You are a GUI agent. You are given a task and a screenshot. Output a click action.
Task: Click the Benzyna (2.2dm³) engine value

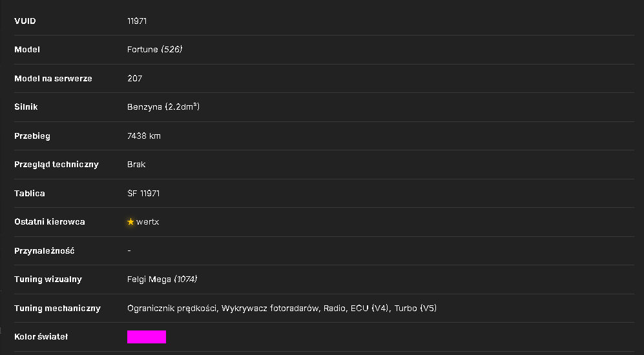163,107
